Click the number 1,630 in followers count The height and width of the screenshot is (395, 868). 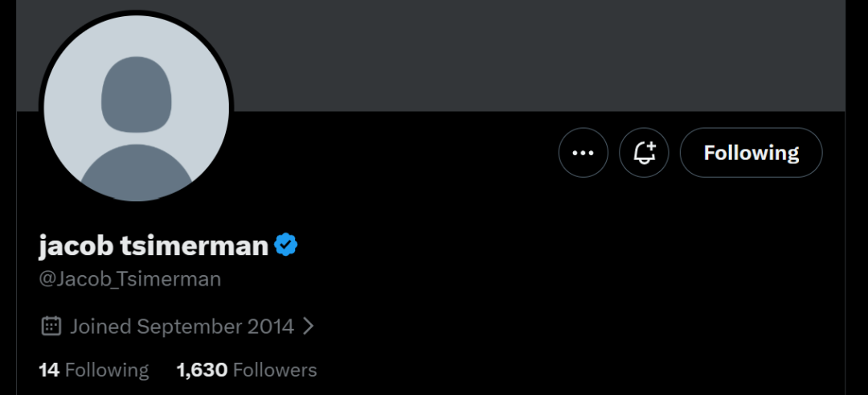(202, 369)
